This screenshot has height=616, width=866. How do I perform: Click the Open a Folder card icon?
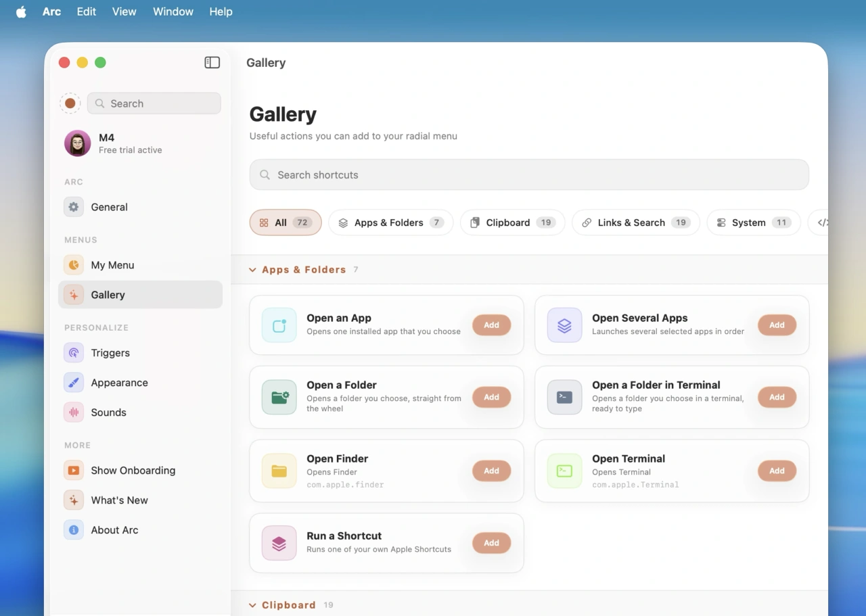coord(279,397)
